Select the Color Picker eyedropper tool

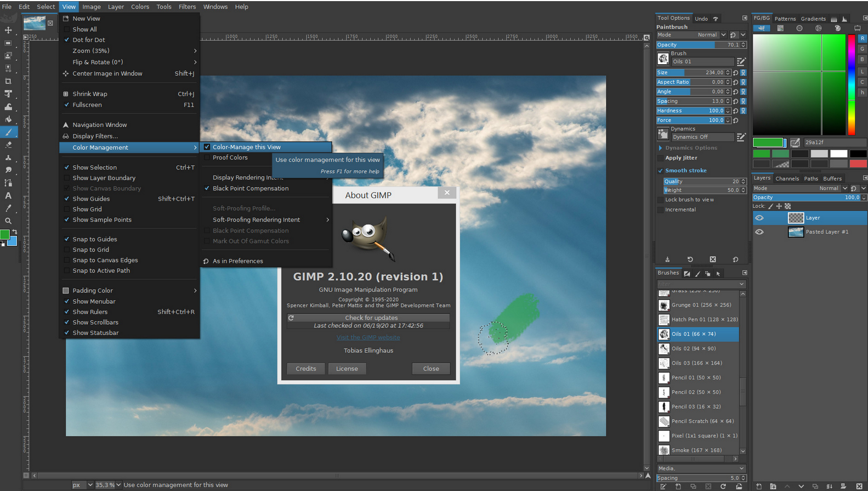point(8,208)
